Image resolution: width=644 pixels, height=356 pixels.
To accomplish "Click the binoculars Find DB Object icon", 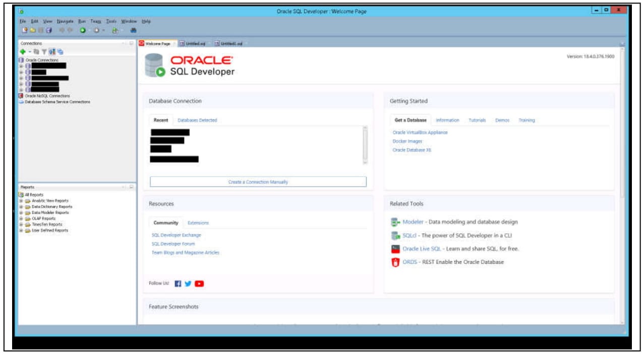I will click(134, 30).
